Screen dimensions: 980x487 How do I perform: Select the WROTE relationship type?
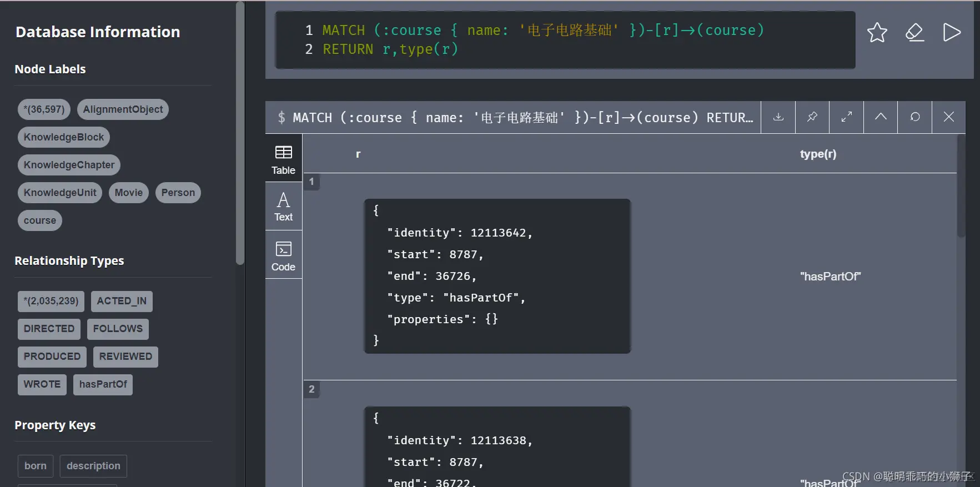42,384
